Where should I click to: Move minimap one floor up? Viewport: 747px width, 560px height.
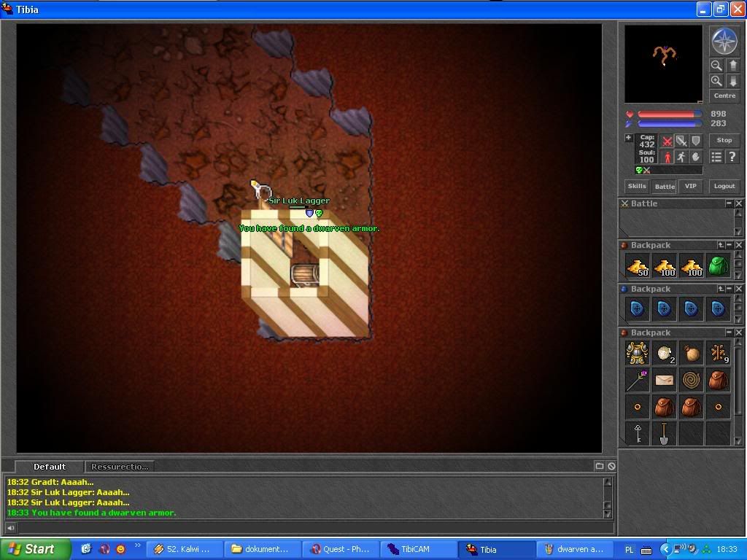pos(732,65)
